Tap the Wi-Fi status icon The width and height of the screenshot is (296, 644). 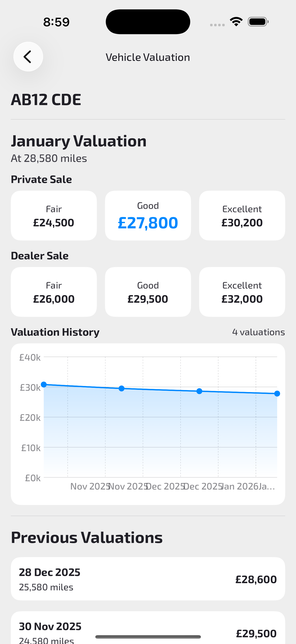(236, 22)
